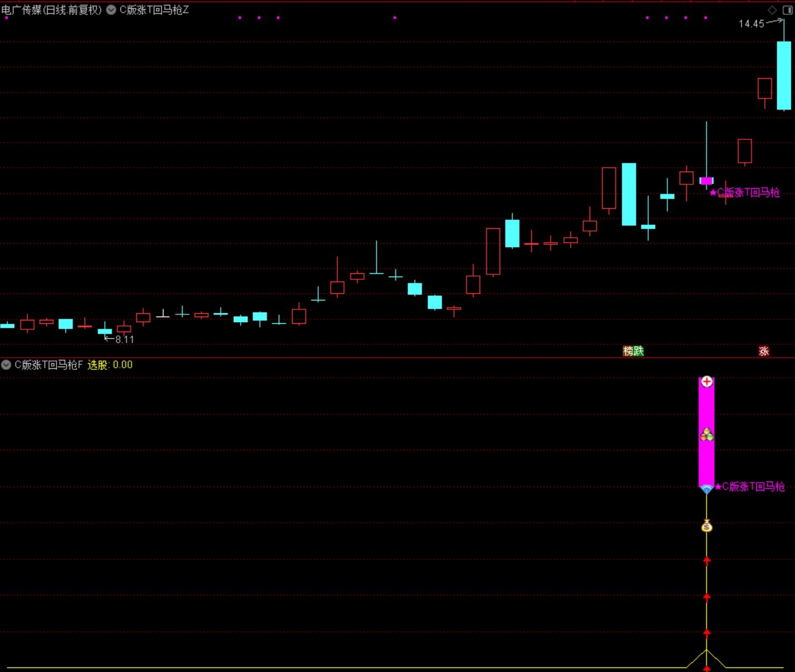Click the C版涨T回马枪Z main indicator name

click(x=154, y=10)
